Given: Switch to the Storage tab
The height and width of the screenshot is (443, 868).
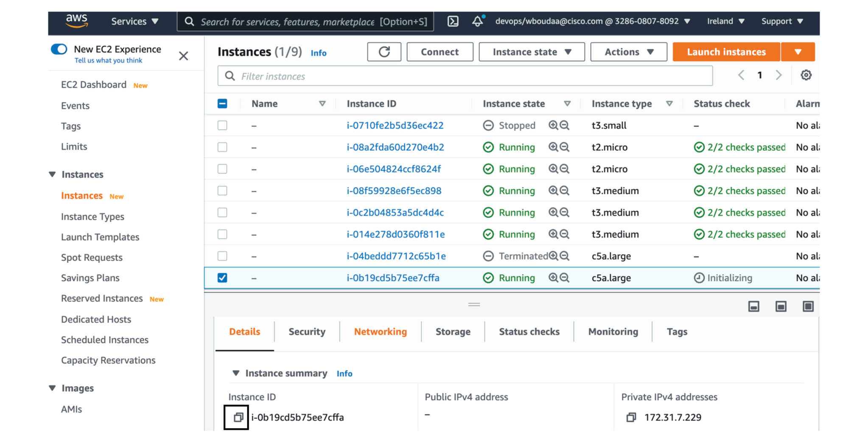Looking at the screenshot, I should 453,332.
